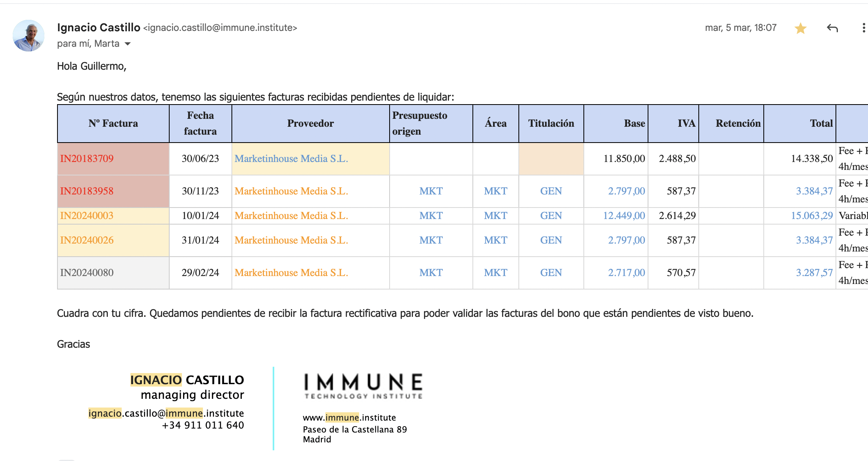Click the blue Marketinhouse Media S.L. link

(291, 158)
